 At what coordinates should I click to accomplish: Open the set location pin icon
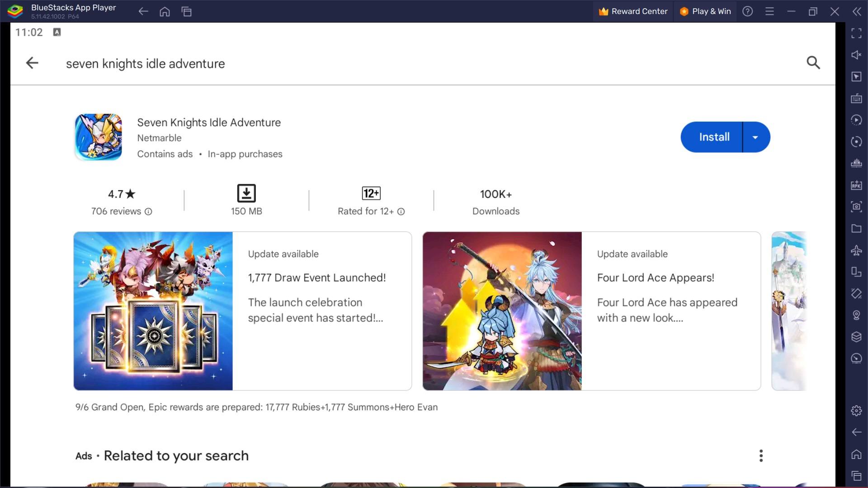pyautogui.click(x=856, y=315)
